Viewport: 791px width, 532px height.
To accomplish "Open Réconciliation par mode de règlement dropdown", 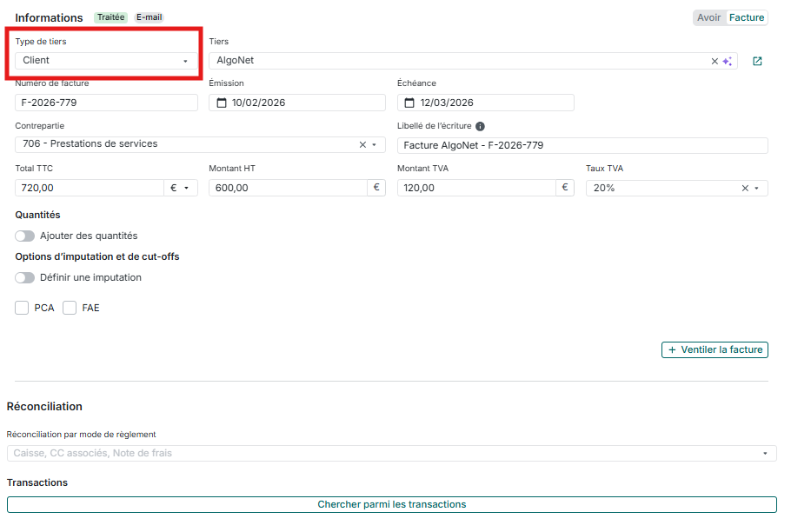I will point(391,453).
